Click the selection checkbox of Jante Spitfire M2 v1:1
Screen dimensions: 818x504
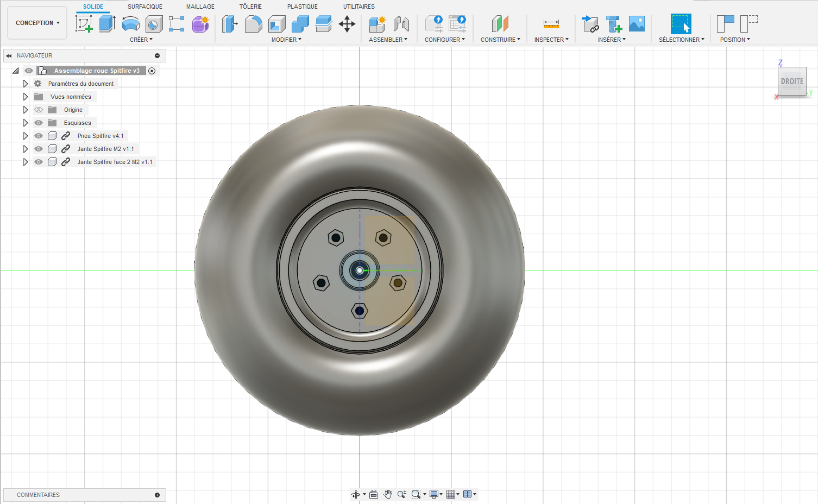(x=52, y=149)
